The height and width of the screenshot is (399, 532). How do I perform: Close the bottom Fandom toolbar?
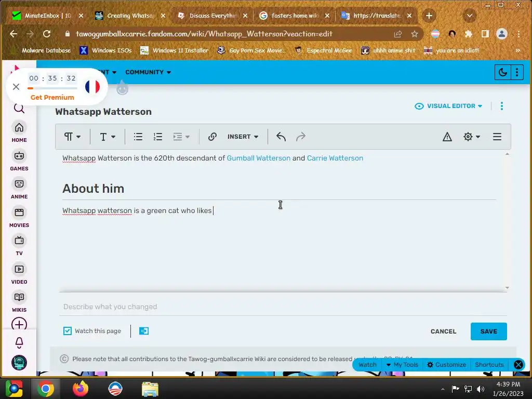pyautogui.click(x=518, y=365)
